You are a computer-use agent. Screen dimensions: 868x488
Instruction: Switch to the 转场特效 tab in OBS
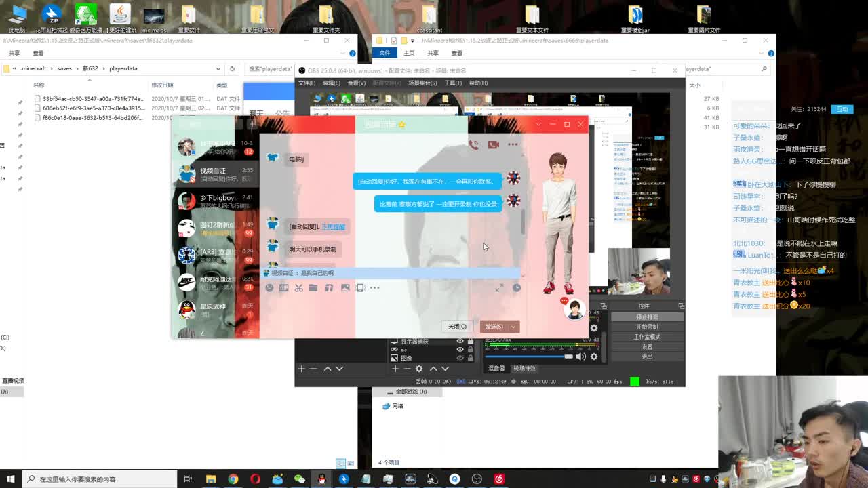tap(524, 368)
